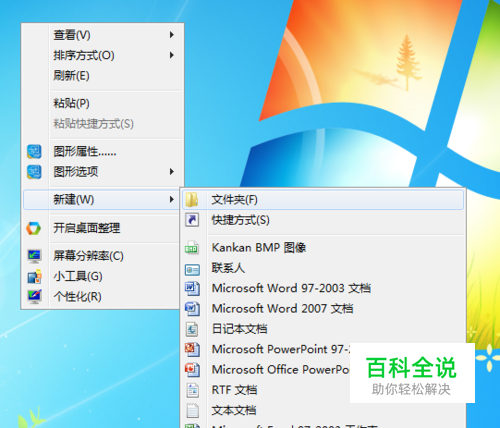The width and height of the screenshot is (500, 428).
Task: Click the personalization icon beside 个性化(R)
Action: (34, 297)
